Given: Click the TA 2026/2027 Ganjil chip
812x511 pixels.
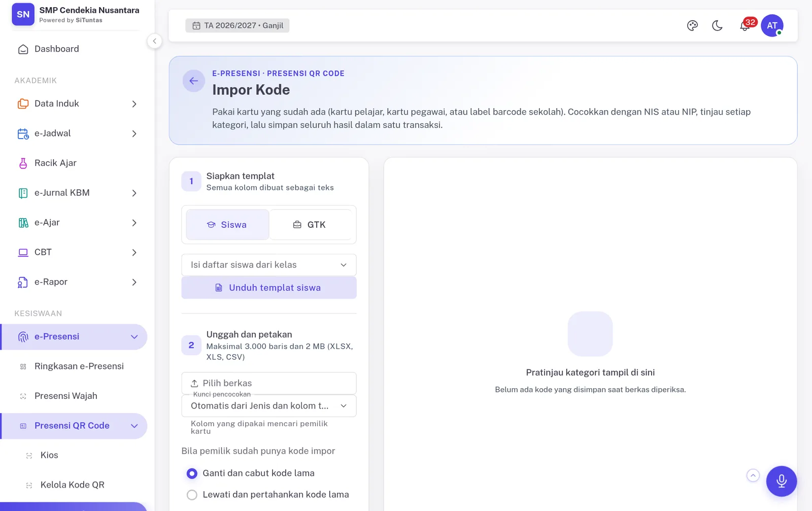Looking at the screenshot, I should (238, 25).
